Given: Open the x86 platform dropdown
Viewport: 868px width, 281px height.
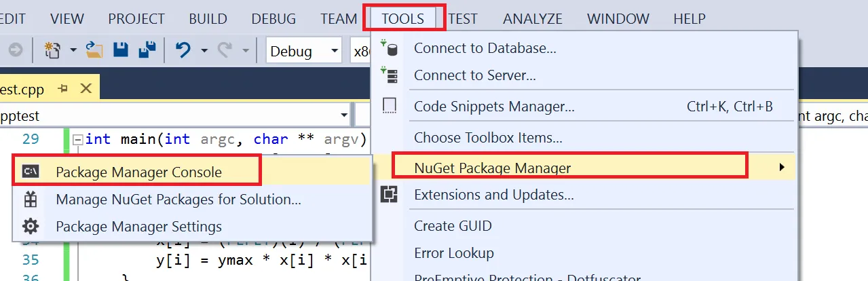Looking at the screenshot, I should coord(360,51).
